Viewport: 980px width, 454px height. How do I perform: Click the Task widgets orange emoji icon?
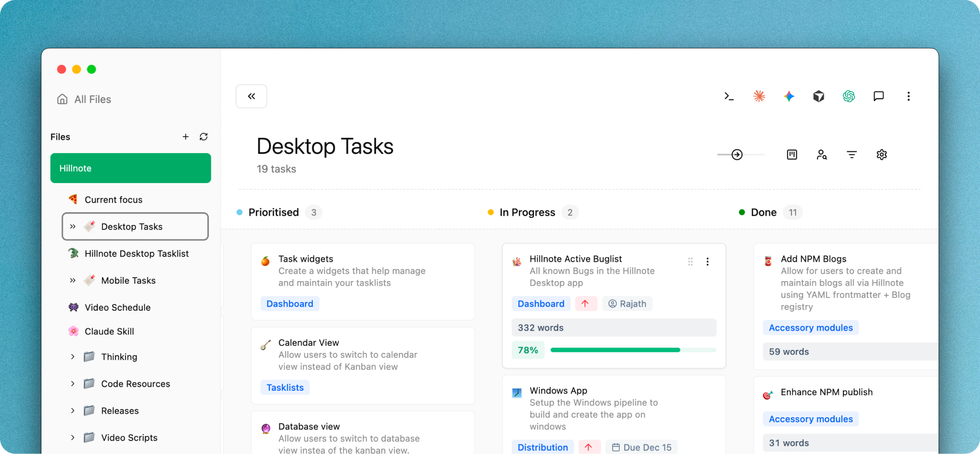[x=266, y=261]
